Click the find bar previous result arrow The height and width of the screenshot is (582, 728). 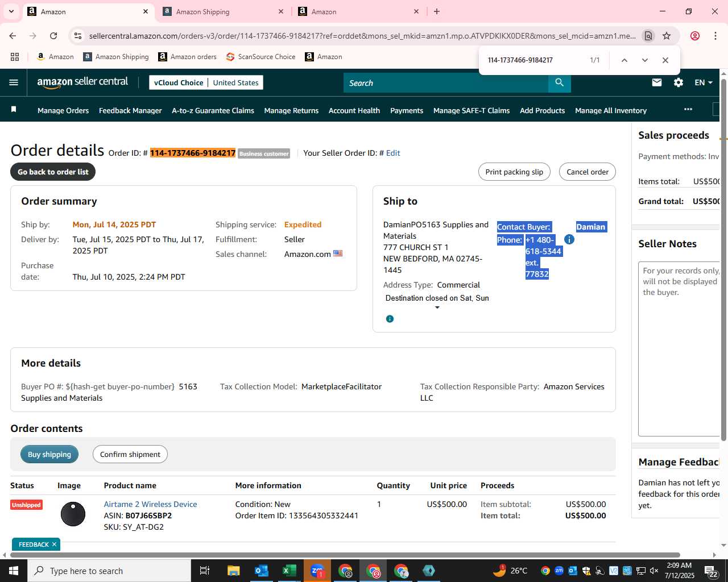tap(624, 60)
